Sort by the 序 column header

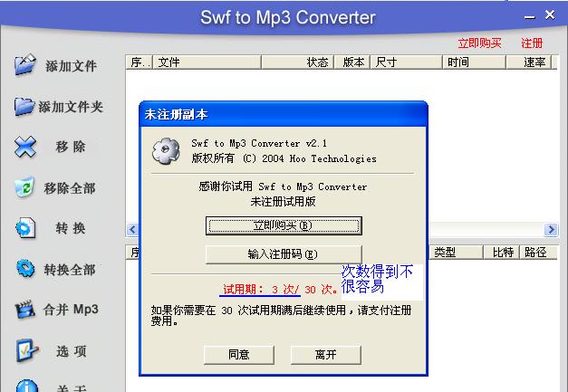[140, 62]
